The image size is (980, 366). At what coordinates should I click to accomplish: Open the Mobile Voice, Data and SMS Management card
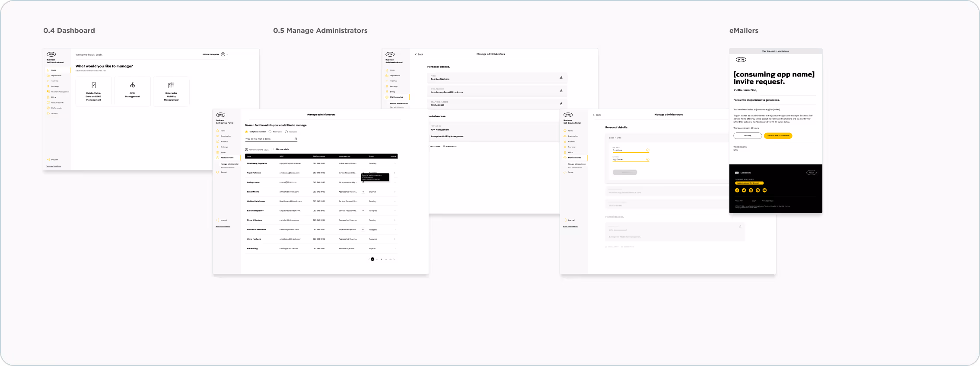[x=93, y=91]
